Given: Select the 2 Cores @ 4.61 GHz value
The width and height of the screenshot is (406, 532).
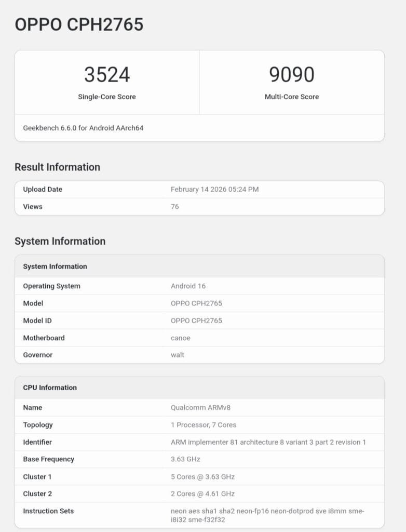Looking at the screenshot, I should pyautogui.click(x=203, y=494).
